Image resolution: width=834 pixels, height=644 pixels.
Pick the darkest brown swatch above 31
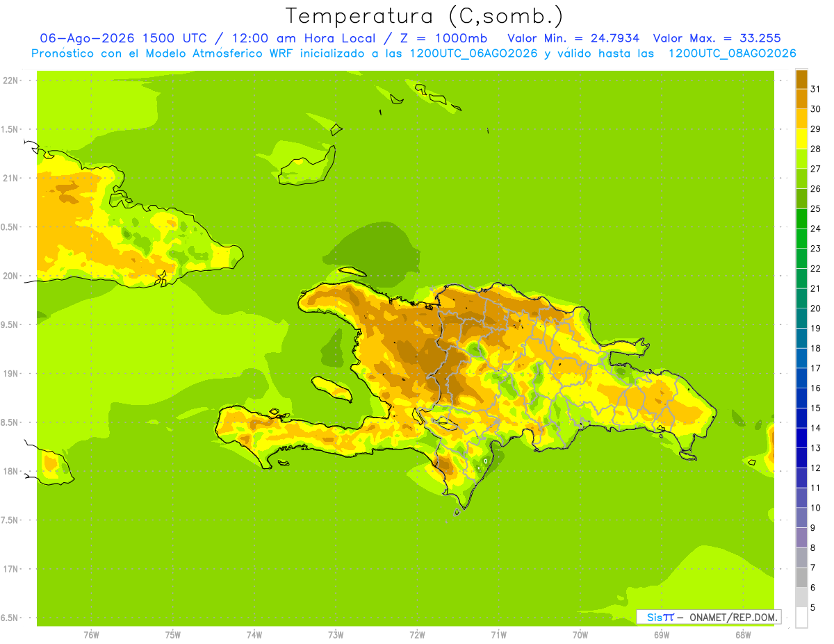801,79
